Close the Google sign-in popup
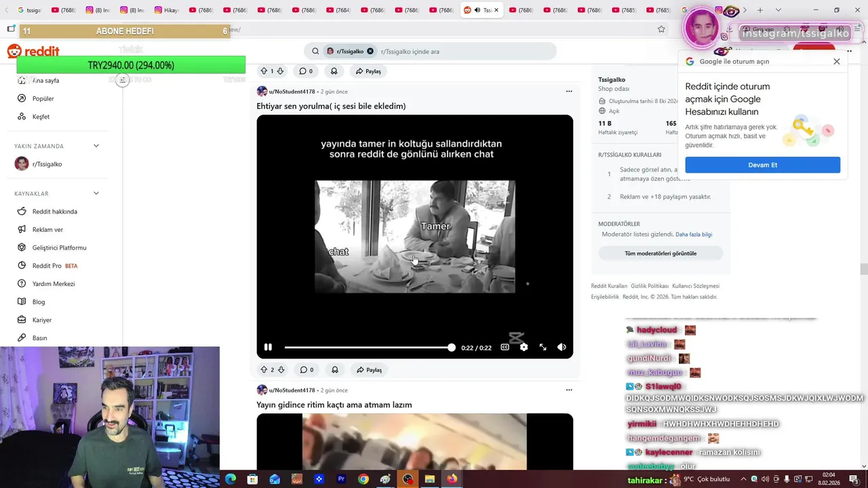This screenshot has width=868, height=488. 837,61
